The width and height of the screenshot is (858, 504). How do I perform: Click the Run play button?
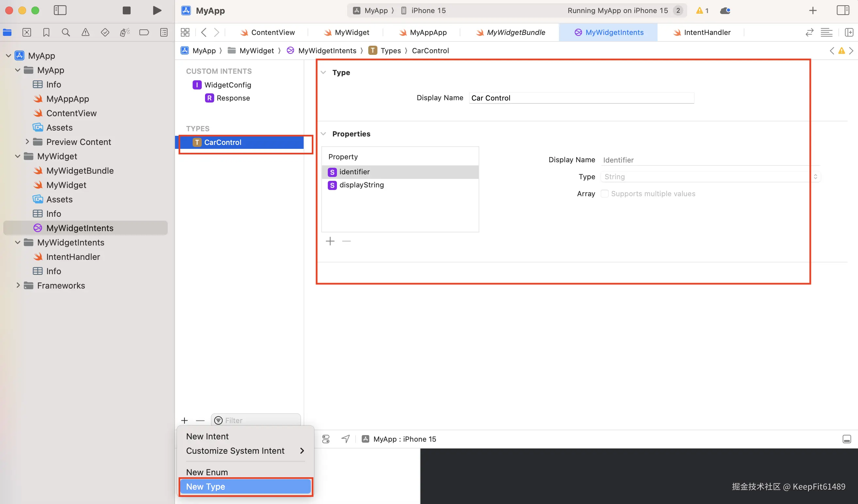157,10
